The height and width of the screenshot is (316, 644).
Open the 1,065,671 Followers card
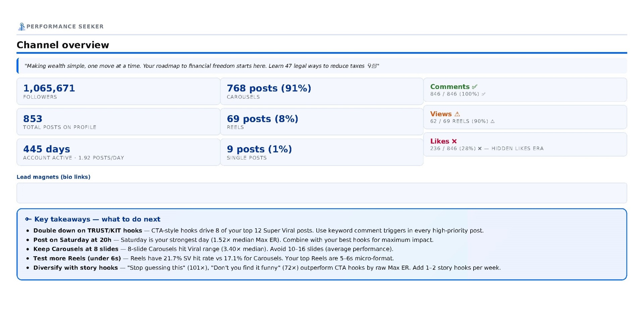(118, 91)
